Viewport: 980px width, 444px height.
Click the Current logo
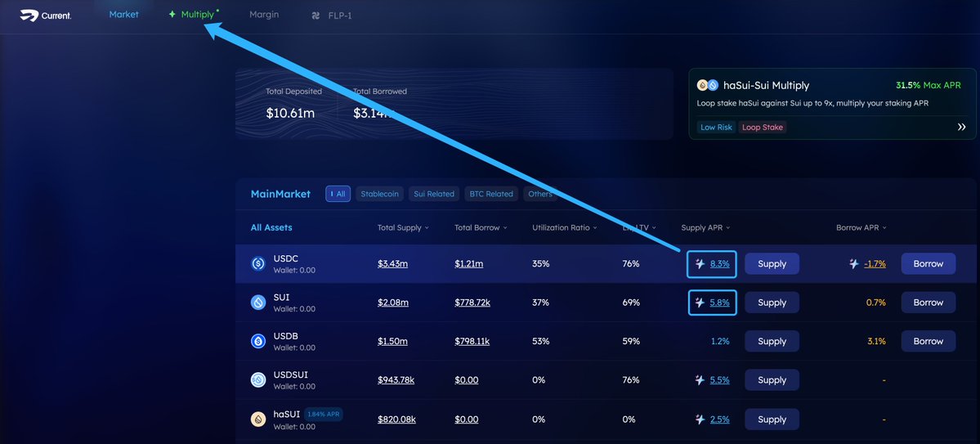(x=46, y=16)
